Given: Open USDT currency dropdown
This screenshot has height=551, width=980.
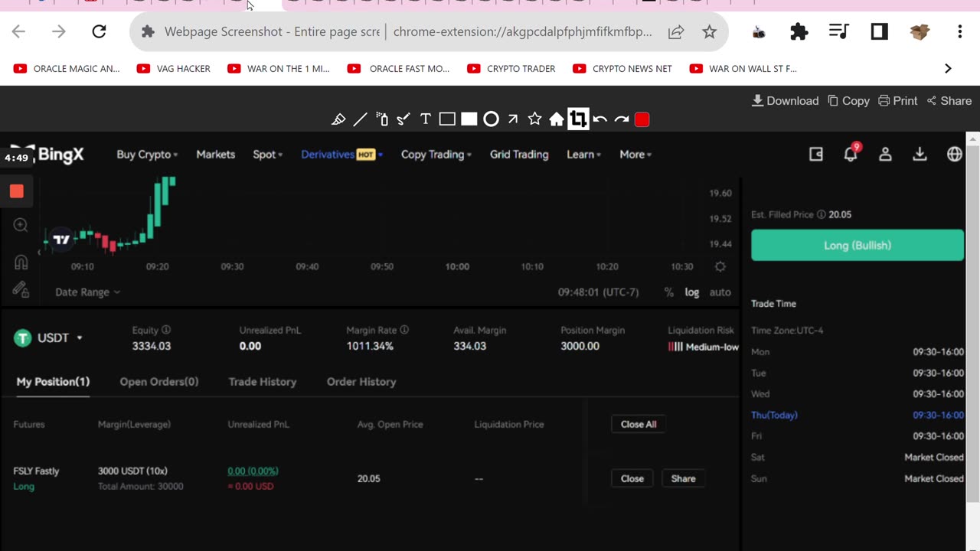Looking at the screenshot, I should (48, 337).
